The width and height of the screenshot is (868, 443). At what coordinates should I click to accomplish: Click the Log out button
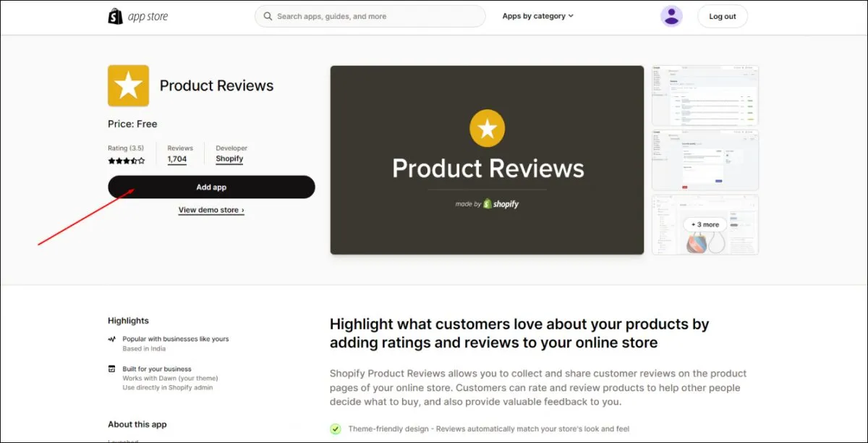pos(722,16)
